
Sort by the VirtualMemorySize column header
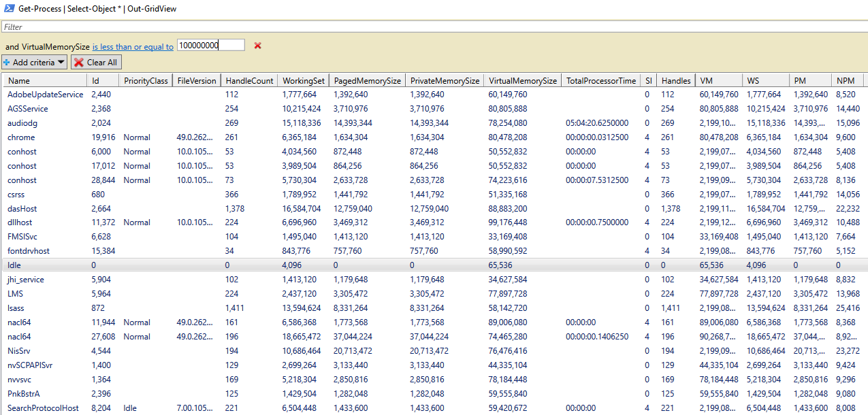tap(523, 80)
